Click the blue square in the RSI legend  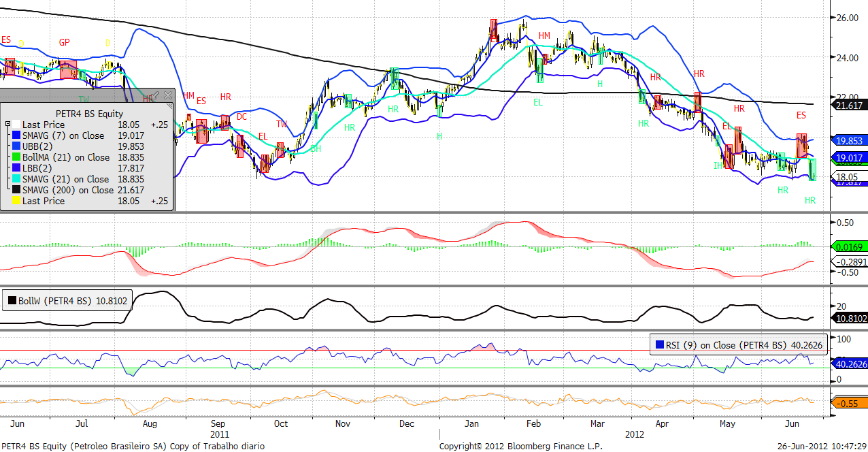click(x=659, y=345)
